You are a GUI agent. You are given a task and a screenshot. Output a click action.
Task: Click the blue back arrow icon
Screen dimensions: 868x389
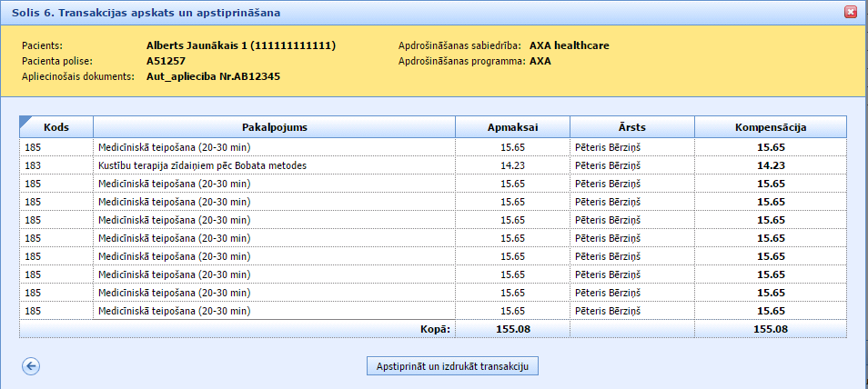click(31, 366)
